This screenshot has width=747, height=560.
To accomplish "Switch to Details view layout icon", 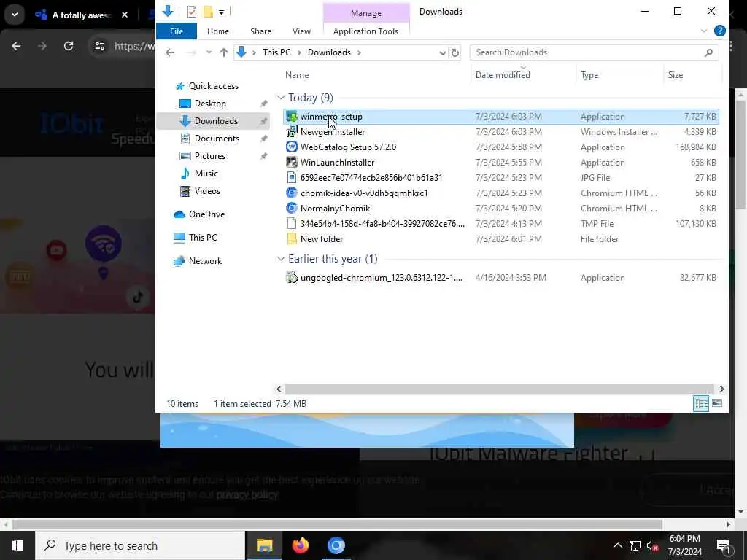I will pyautogui.click(x=701, y=404).
